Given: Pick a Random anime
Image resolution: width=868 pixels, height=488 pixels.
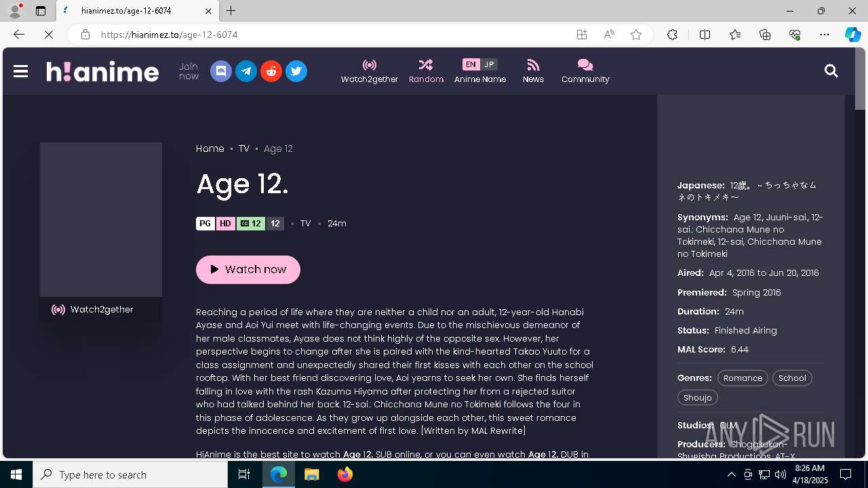Looking at the screenshot, I should tap(426, 71).
